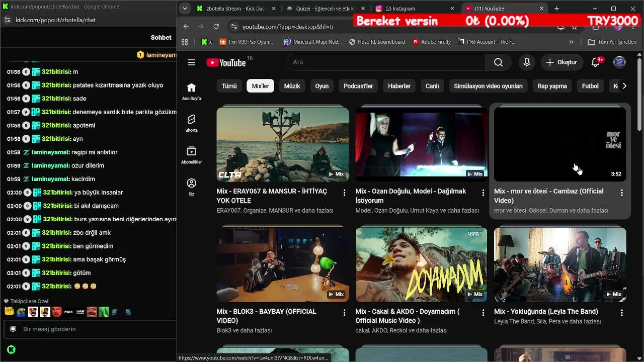View site information beside youtube.com address

[x=233, y=26]
